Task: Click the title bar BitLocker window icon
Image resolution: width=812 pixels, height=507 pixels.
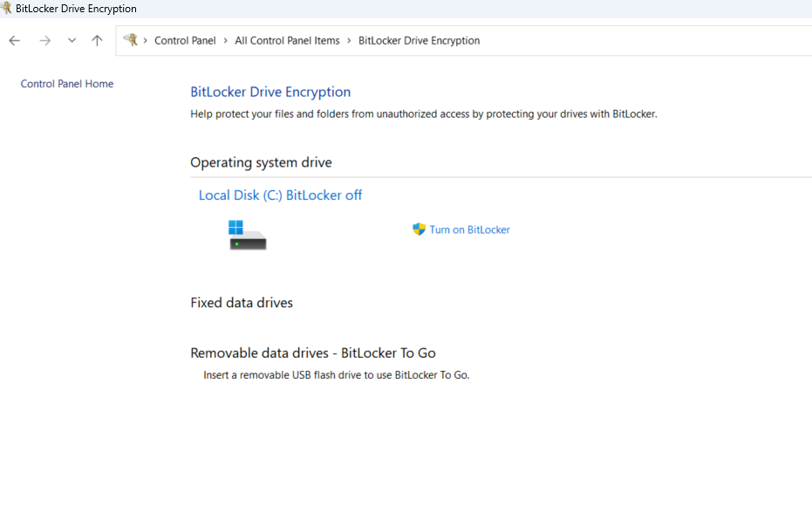Action: [6, 8]
